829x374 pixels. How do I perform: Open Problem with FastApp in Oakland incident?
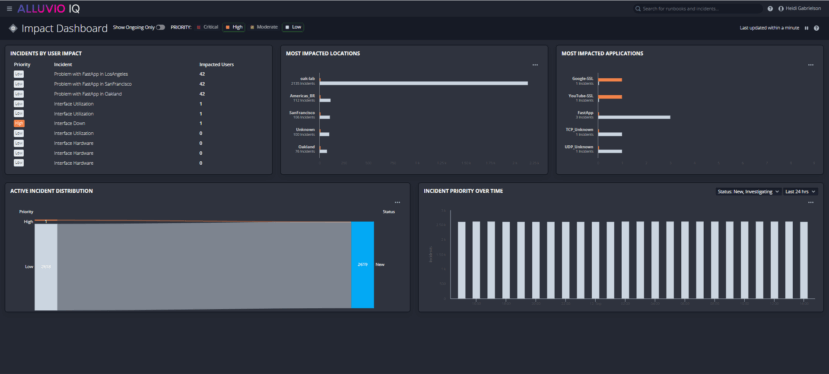coord(88,94)
